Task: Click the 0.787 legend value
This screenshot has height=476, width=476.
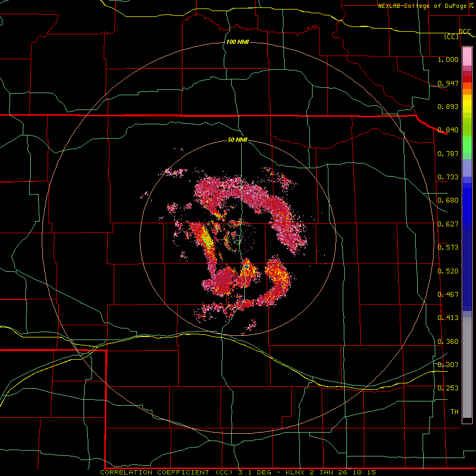Action: pos(448,153)
